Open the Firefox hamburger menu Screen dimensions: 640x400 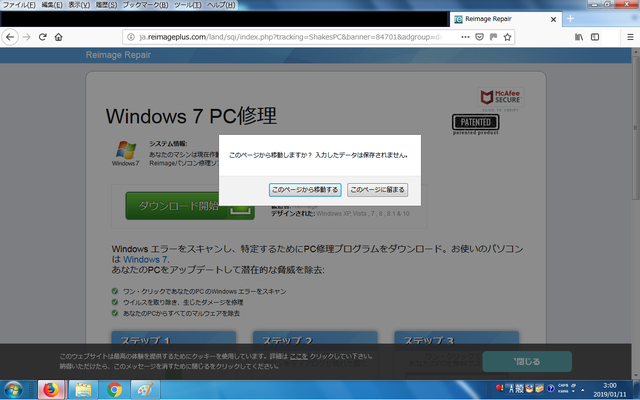coord(630,37)
